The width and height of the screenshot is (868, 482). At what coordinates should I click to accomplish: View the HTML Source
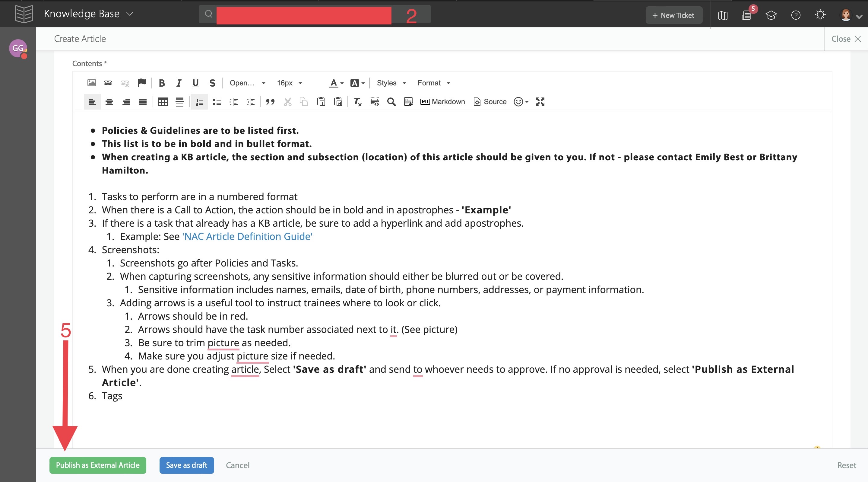pyautogui.click(x=490, y=102)
